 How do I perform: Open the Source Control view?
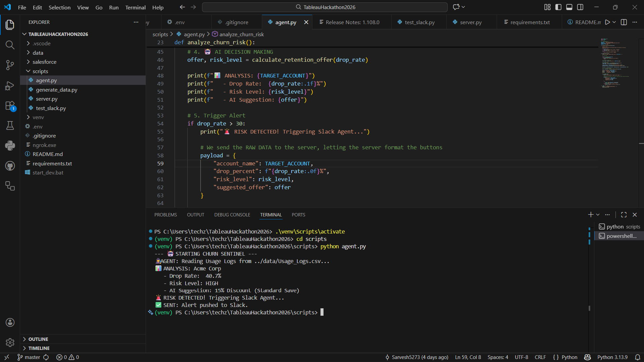coord(10,65)
